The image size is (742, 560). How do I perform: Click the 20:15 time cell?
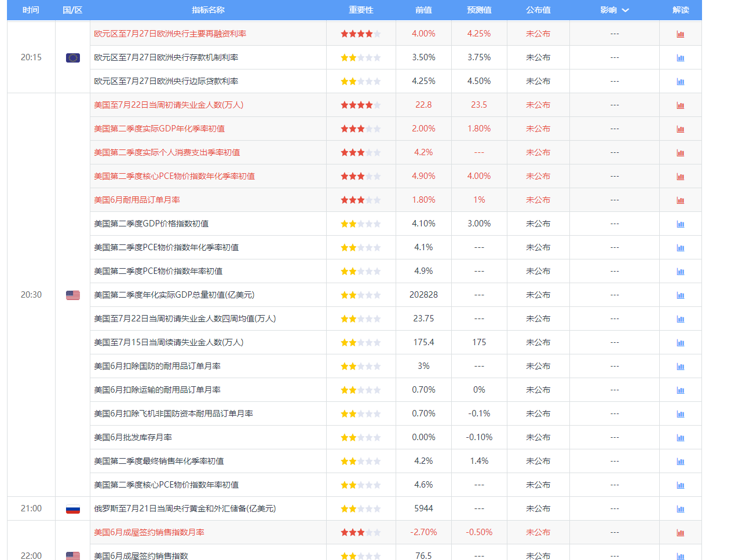click(x=31, y=57)
